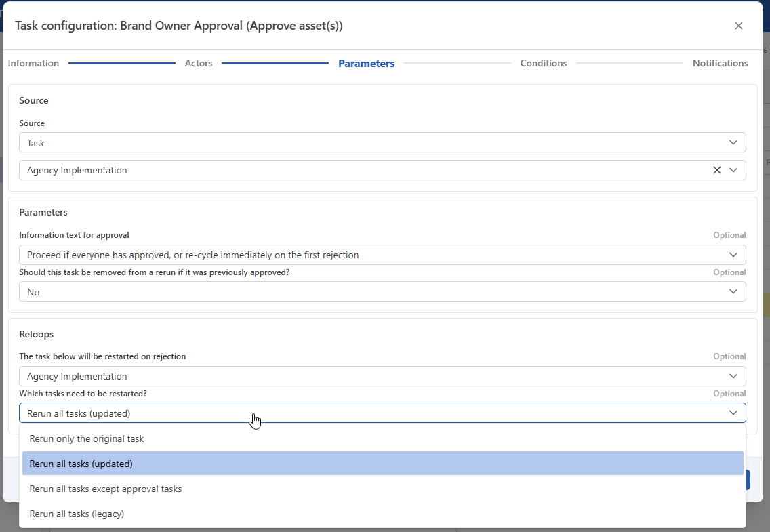Image resolution: width=770 pixels, height=532 pixels.
Task: Click the chevron in the restarted-on-rejection task field
Action: coord(733,376)
